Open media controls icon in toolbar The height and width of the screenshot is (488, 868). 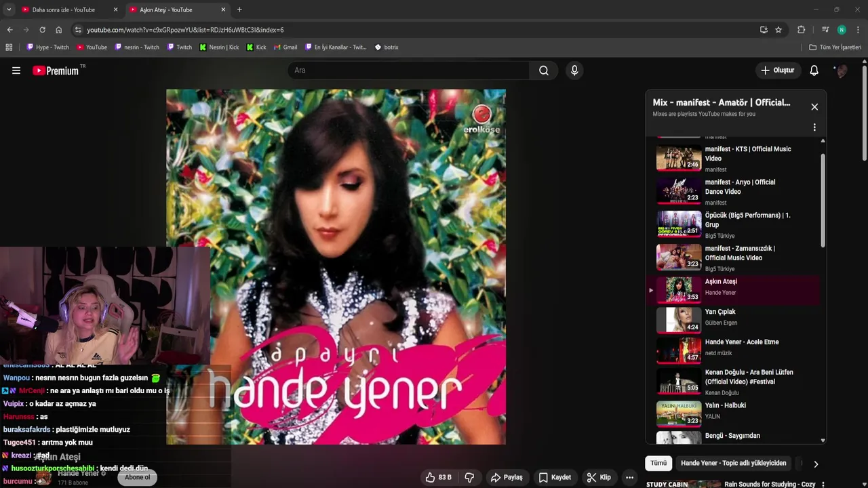click(x=825, y=30)
